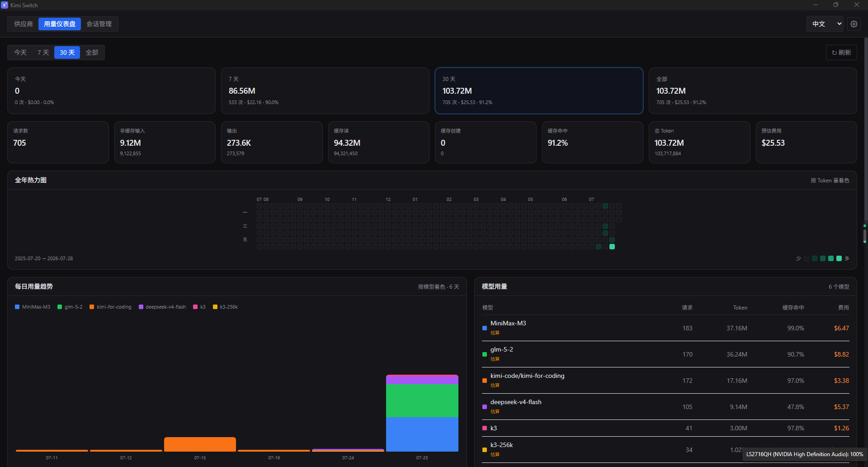Click the 2025-07-20 → 2026-07-28 date range text

point(44,259)
